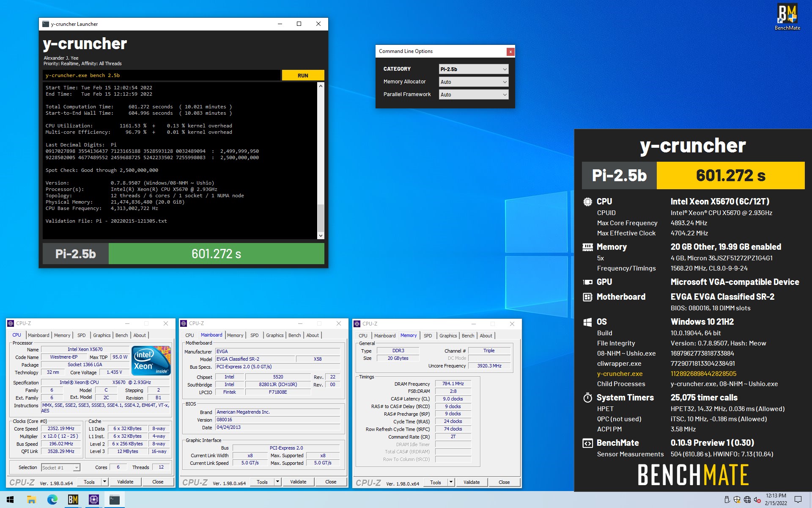Click Validate in Mainboard CPU-Z window
812x508 pixels.
pyautogui.click(x=298, y=482)
